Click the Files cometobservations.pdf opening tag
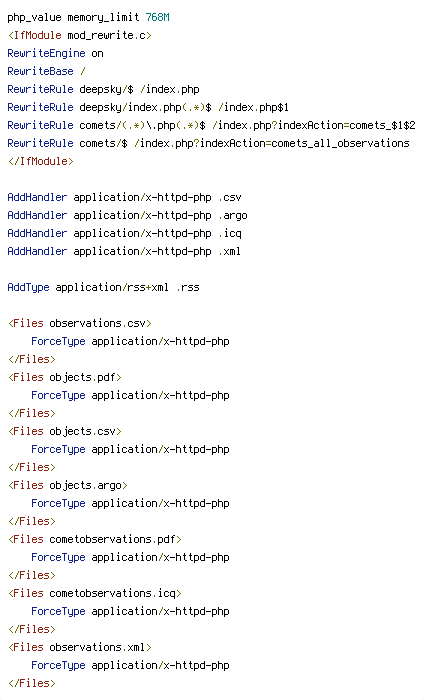The width and height of the screenshot is (424, 700). (95, 539)
